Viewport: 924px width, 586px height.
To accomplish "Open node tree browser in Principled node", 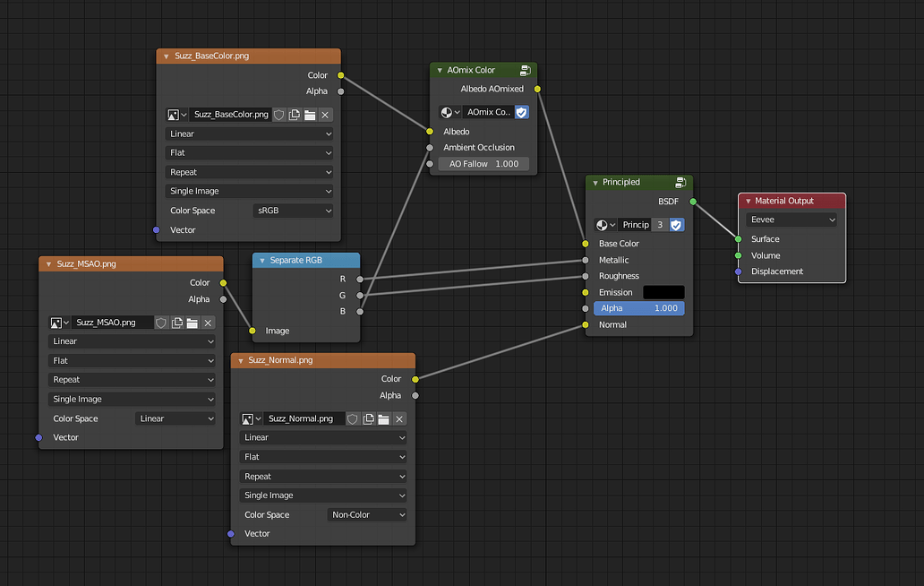I will [605, 225].
